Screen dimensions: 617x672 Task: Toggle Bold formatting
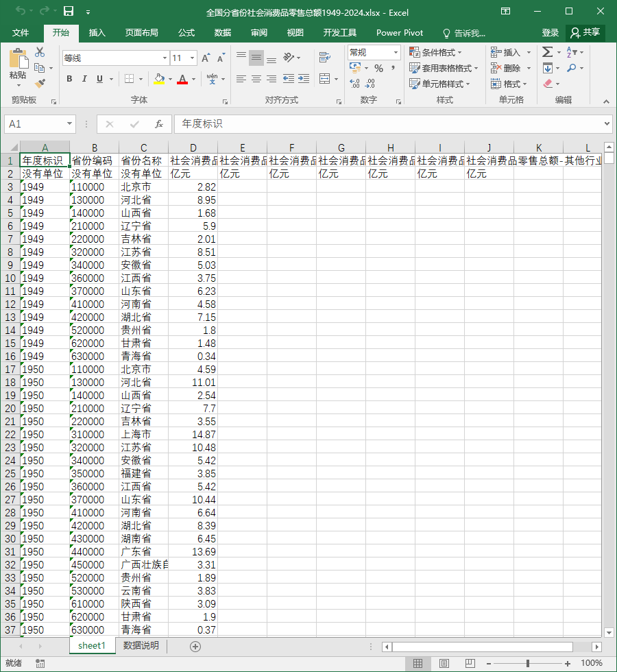click(69, 79)
